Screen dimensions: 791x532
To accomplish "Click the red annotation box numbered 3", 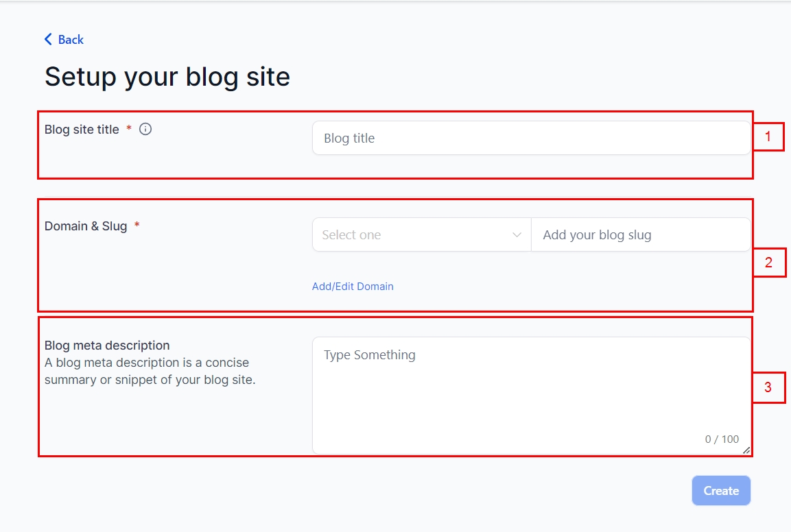I will 768,387.
